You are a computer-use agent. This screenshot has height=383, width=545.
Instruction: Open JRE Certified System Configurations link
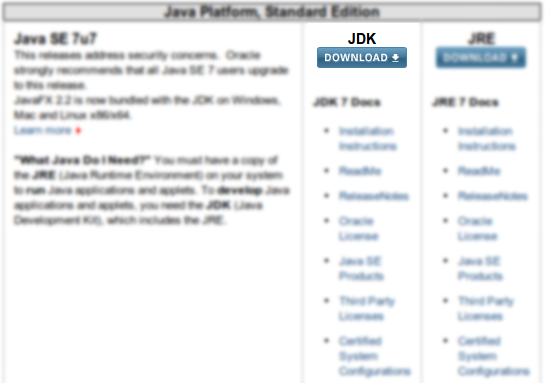coord(494,356)
